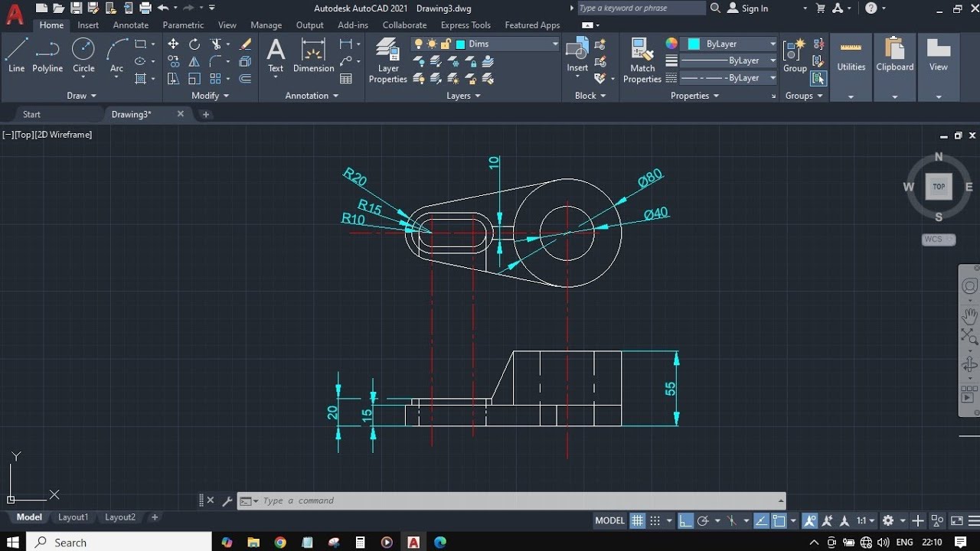The image size is (980, 551).
Task: Click the Group icon
Action: coord(795,55)
